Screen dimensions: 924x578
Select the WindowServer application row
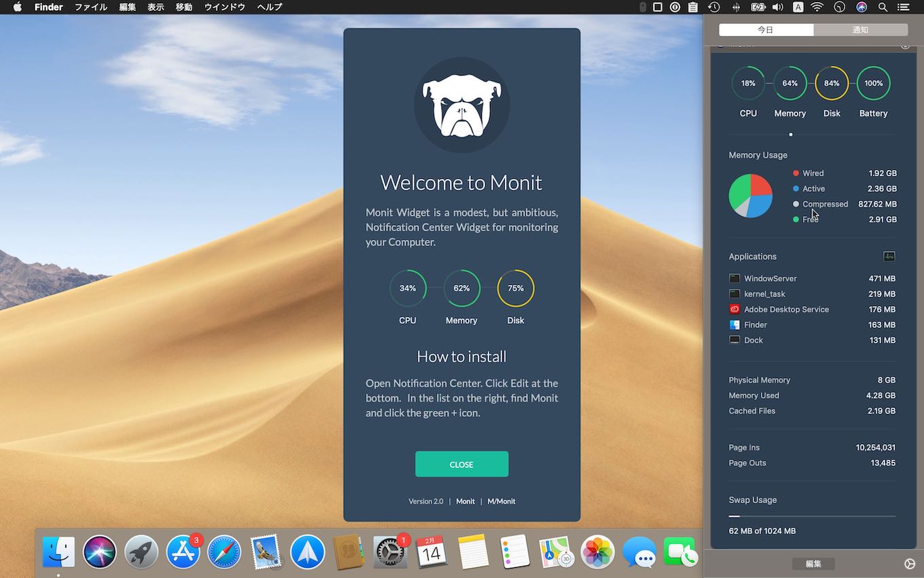[x=812, y=278]
